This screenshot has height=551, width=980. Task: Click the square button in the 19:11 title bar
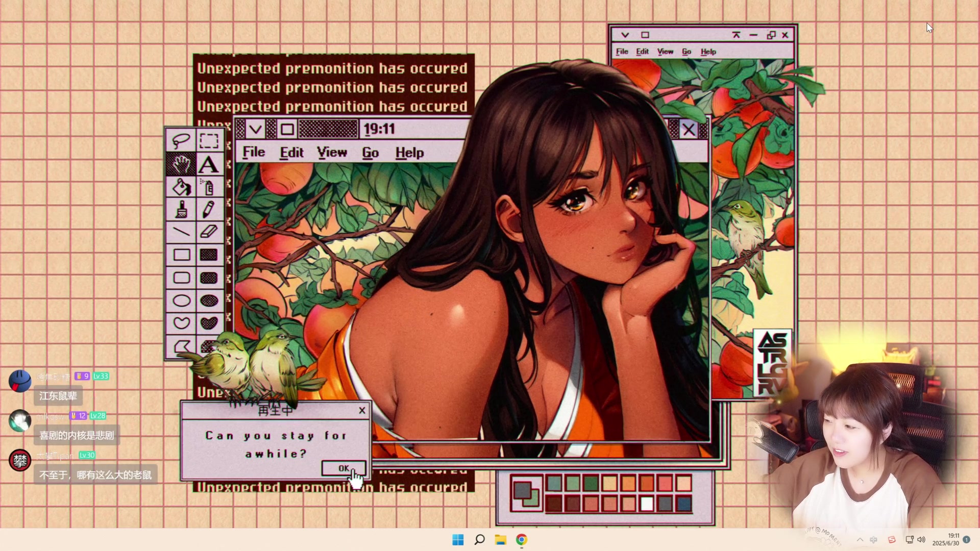click(x=287, y=130)
